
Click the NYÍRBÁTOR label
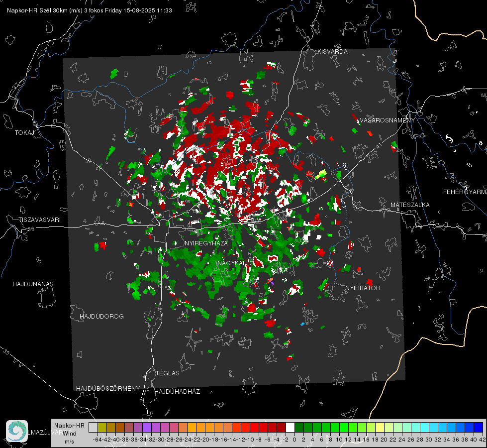point(363,288)
